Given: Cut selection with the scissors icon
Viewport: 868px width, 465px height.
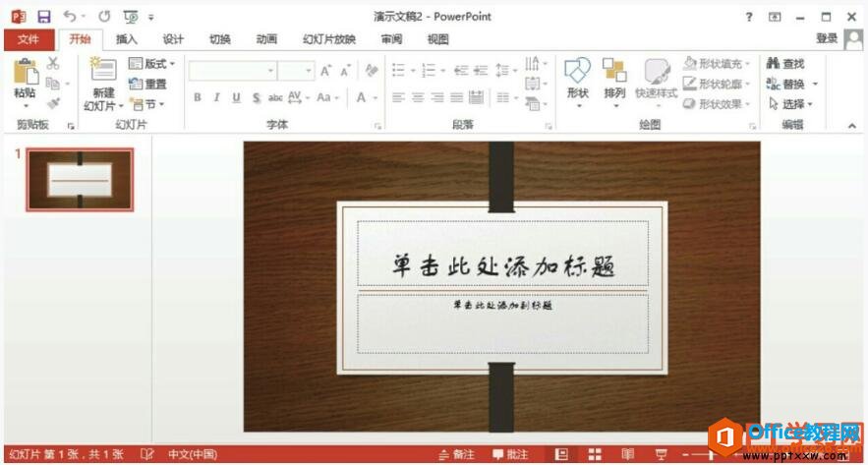Looking at the screenshot, I should [x=52, y=63].
